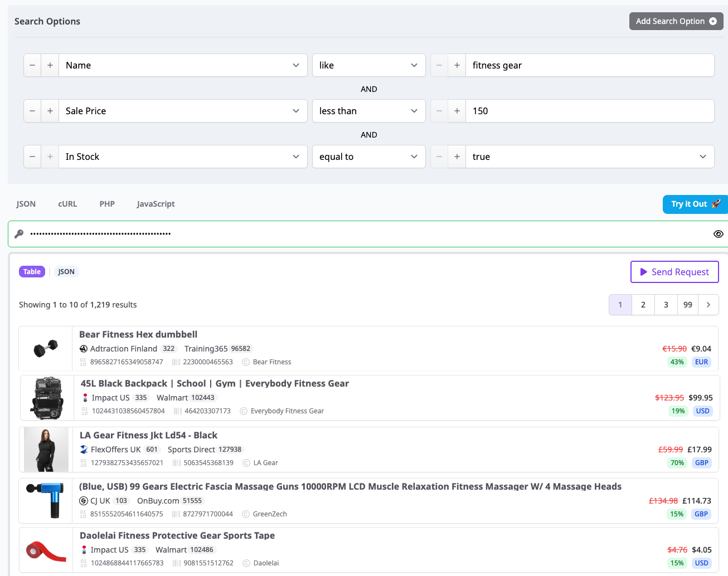Open Daolelai Fitness Protective Gear title

pos(177,535)
